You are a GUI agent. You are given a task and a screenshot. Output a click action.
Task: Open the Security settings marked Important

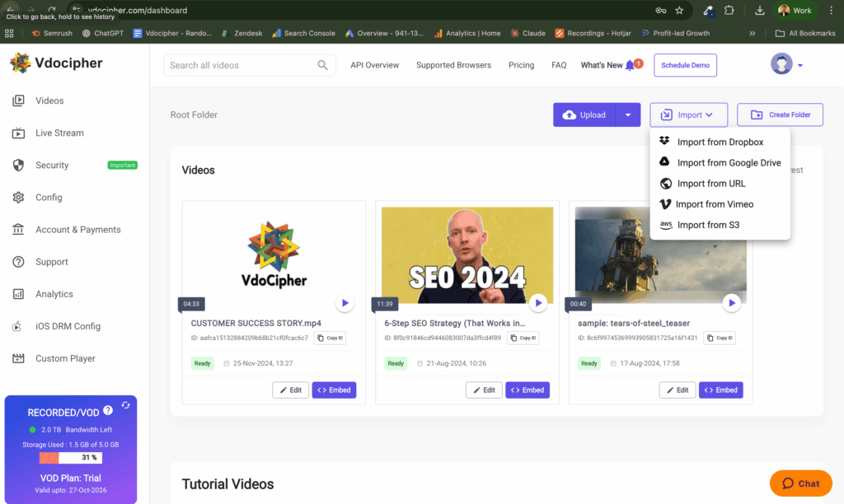point(52,165)
